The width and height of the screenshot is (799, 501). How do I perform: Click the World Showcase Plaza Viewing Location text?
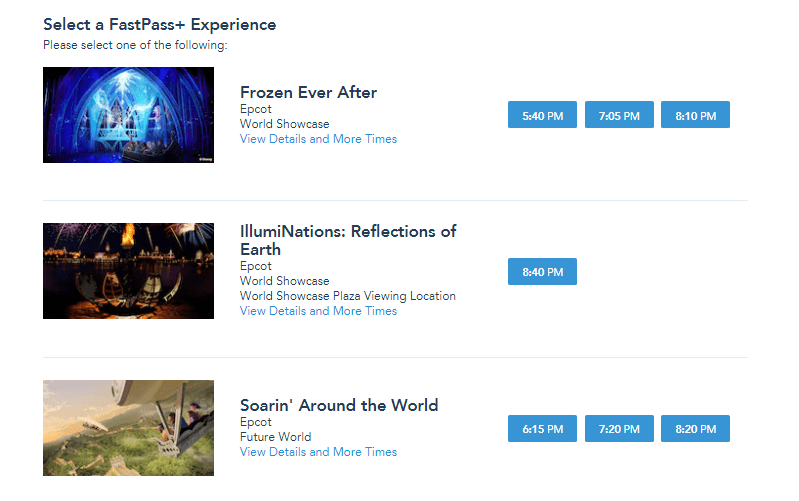(x=347, y=296)
